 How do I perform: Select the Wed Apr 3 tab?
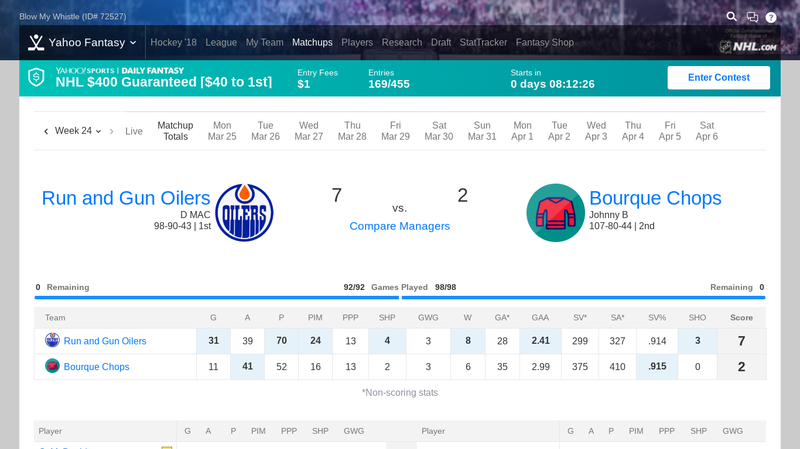596,131
